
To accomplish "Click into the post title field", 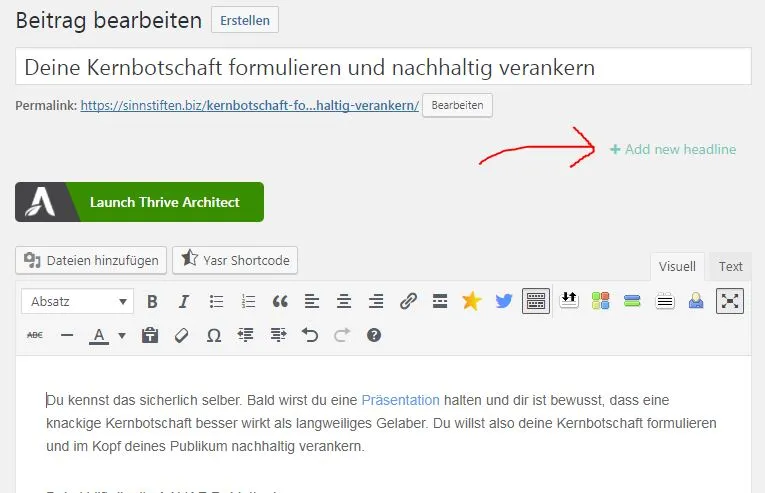I will click(383, 66).
